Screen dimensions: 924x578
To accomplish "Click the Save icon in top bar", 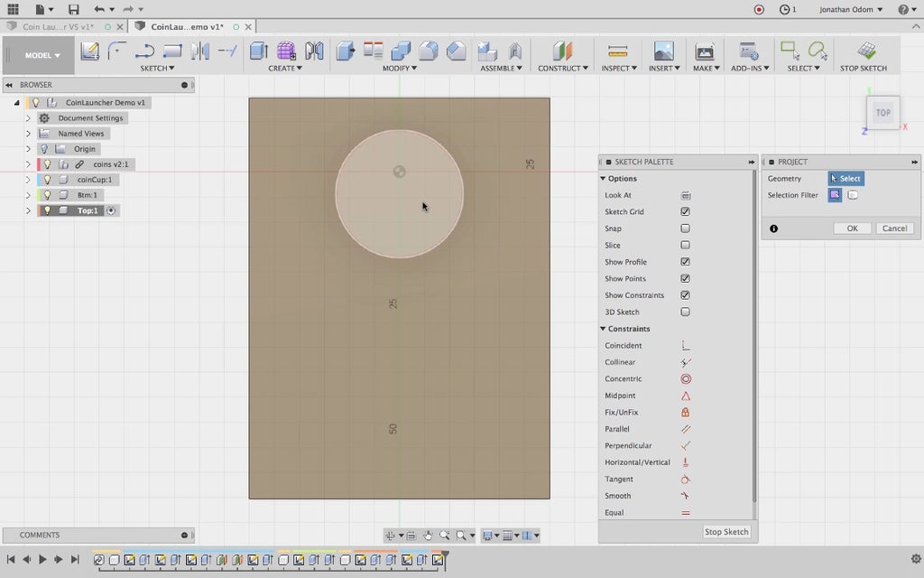I will click(73, 9).
